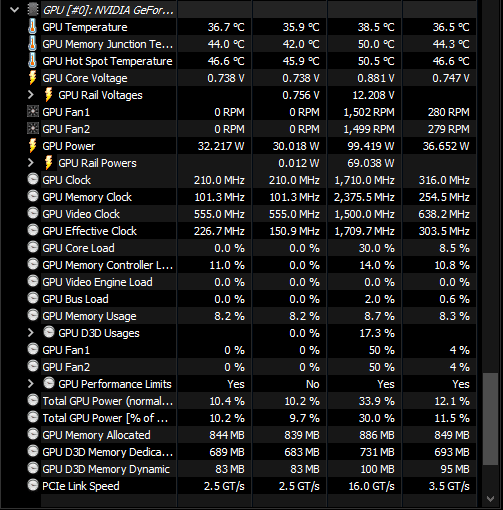Screen dimensions: 503x510
Task: Click the GPU Fan1 RPM fan icon
Action: pyautogui.click(x=33, y=112)
